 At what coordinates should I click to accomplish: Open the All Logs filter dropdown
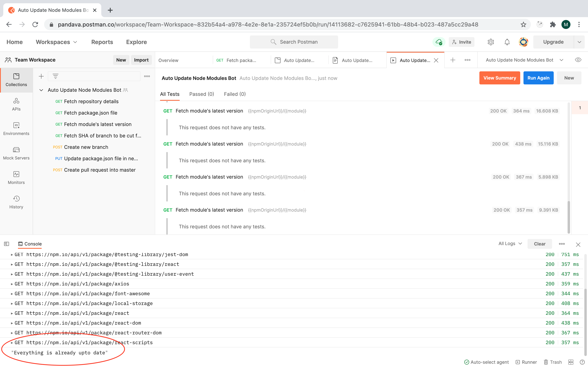coord(510,243)
